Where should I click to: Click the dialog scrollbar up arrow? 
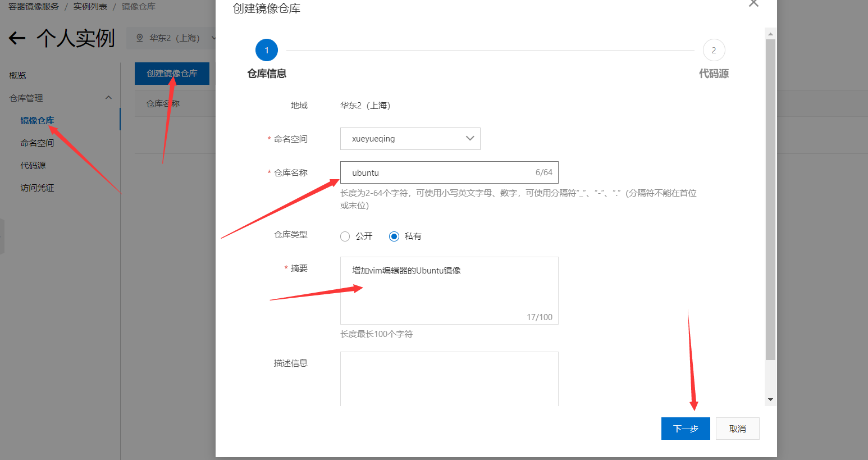click(x=770, y=34)
